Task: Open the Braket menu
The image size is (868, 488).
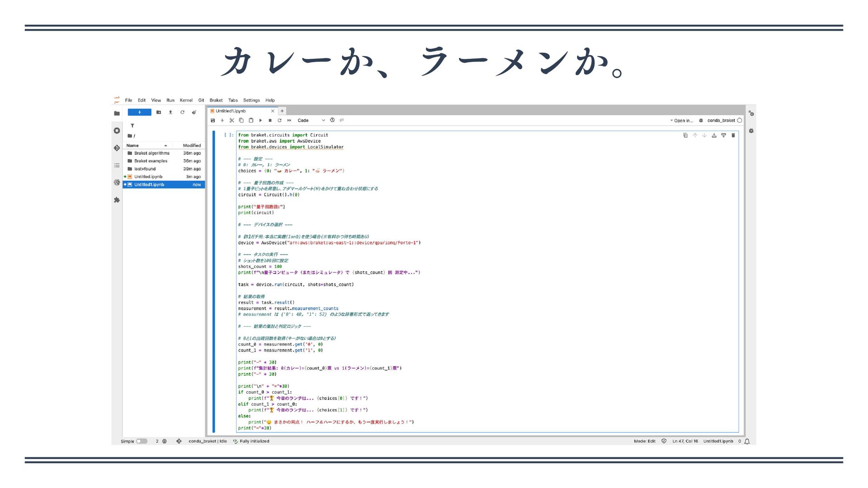Action: (x=216, y=100)
